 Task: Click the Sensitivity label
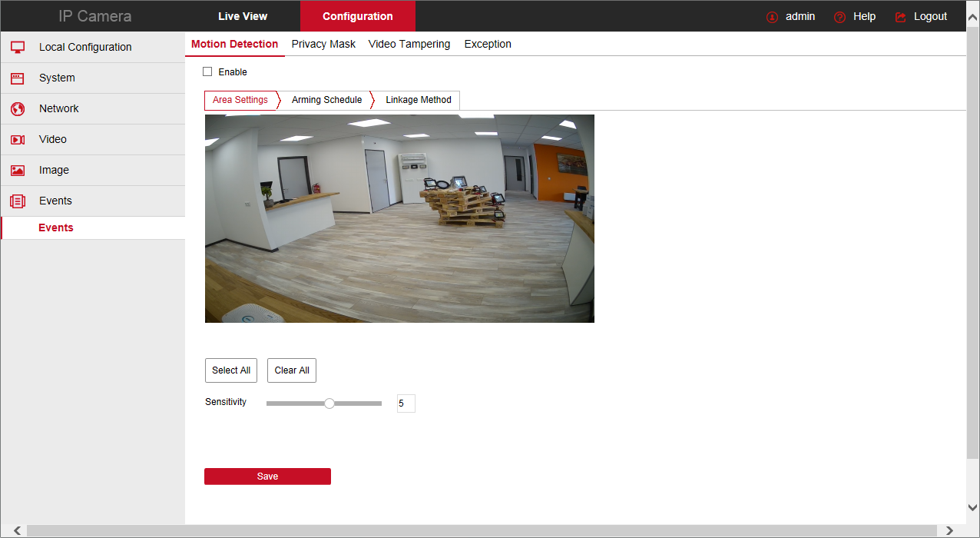click(x=226, y=402)
